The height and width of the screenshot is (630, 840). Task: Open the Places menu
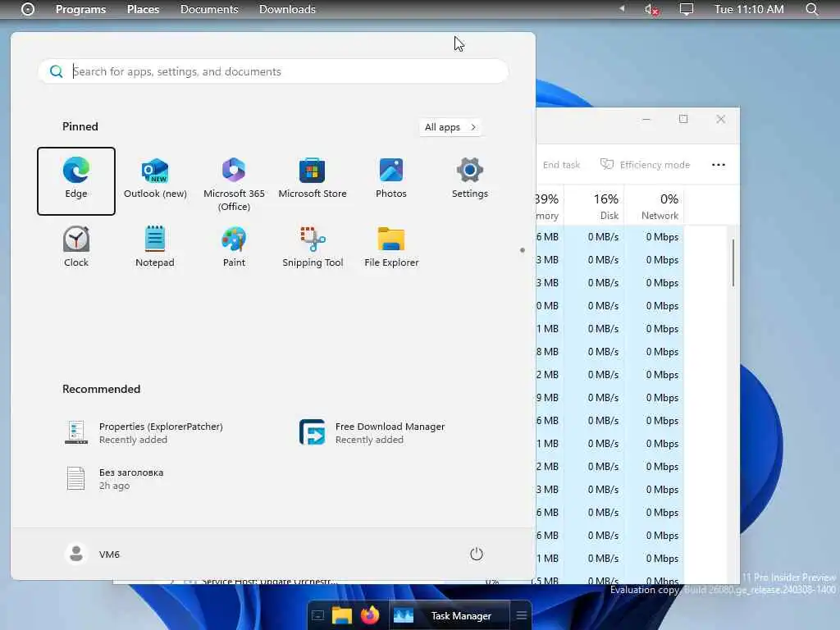(x=143, y=9)
